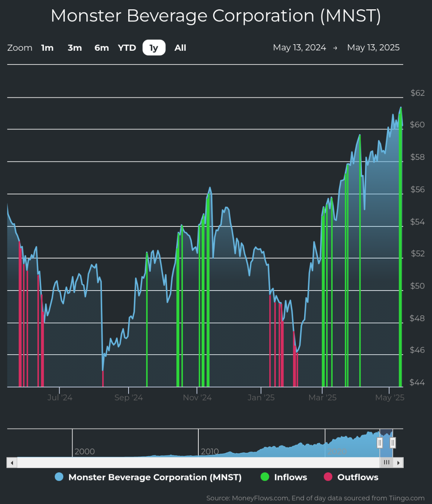The height and width of the screenshot is (504, 432).
Task: Click the $46 price axis label
Action: coord(417,350)
